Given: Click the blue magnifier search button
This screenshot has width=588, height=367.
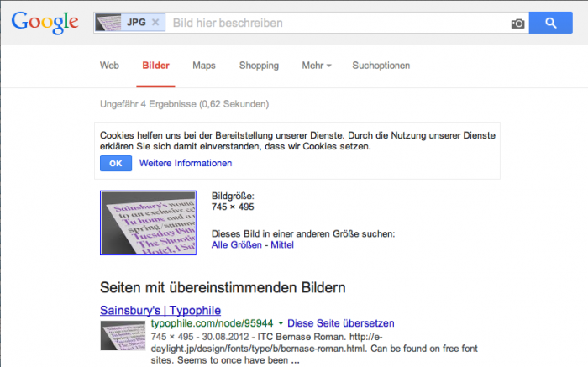Looking at the screenshot, I should 550,23.
